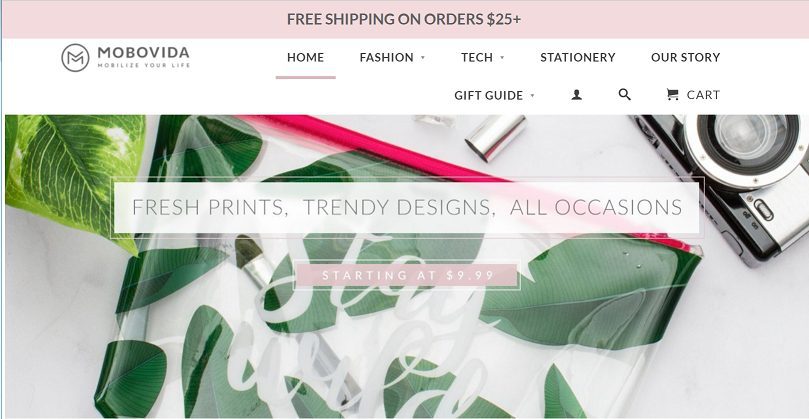Click the Cart text link
This screenshot has width=809, height=419.
(703, 95)
